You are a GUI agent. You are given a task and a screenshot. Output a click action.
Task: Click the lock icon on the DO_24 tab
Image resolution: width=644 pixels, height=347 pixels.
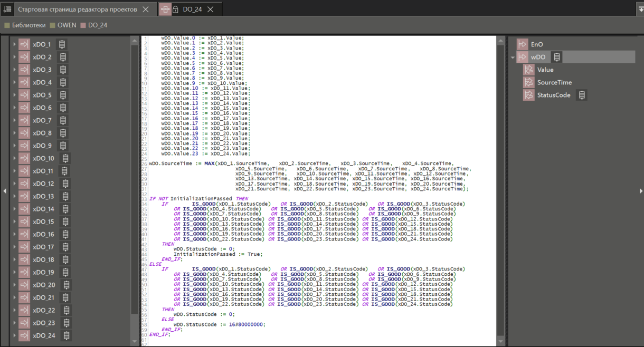click(x=175, y=9)
